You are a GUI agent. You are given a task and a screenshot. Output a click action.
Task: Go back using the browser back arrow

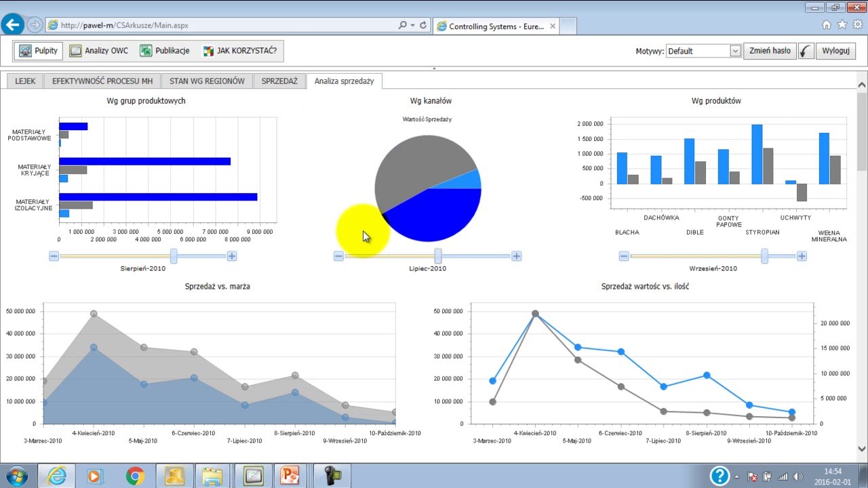click(x=13, y=25)
